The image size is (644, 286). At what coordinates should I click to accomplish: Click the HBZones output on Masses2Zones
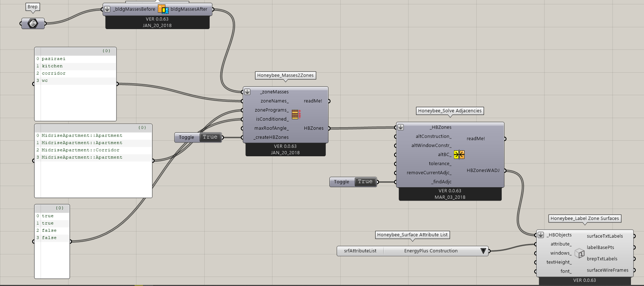pos(313,128)
